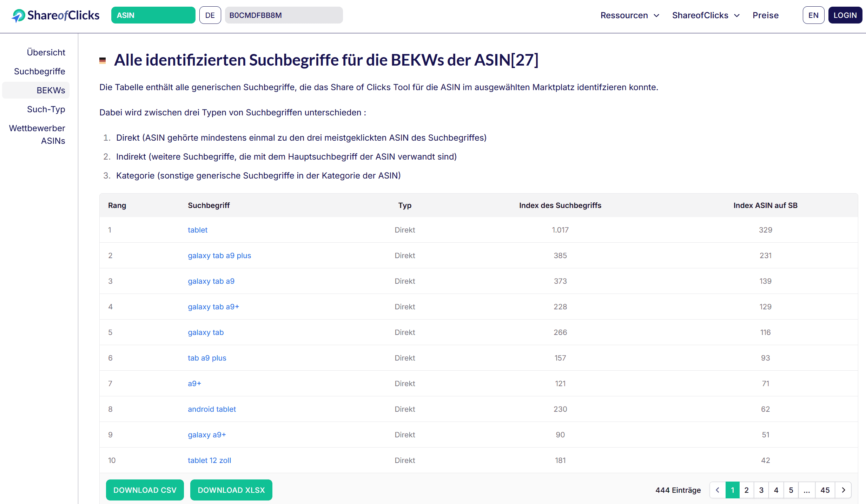The width and height of the screenshot is (866, 504).
Task: Open Suchbegriffe in the sidebar
Action: point(40,72)
